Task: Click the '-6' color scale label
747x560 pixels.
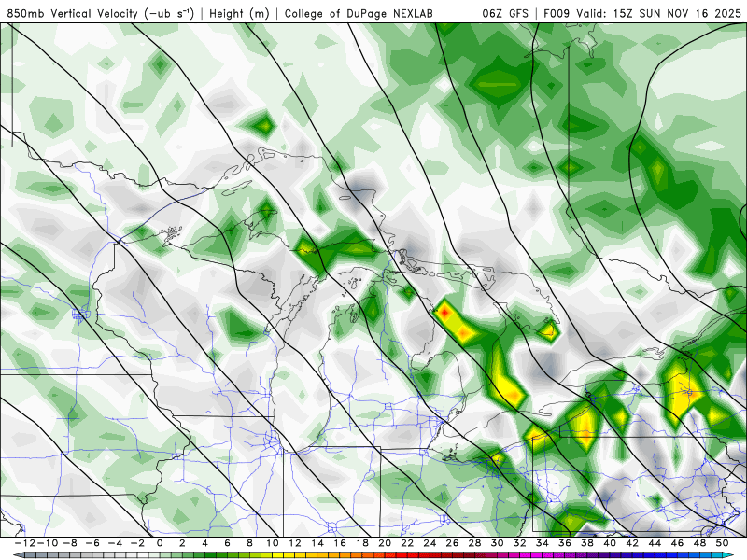Action: pyautogui.click(x=92, y=543)
